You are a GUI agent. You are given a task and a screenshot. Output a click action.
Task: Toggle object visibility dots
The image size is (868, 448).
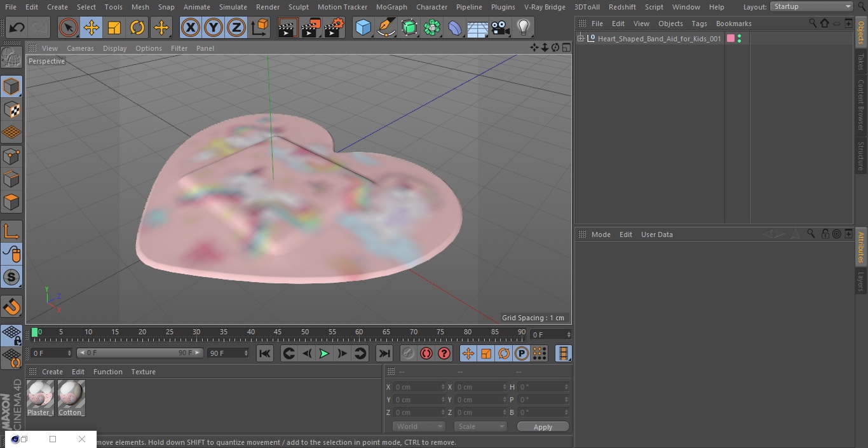pos(739,39)
